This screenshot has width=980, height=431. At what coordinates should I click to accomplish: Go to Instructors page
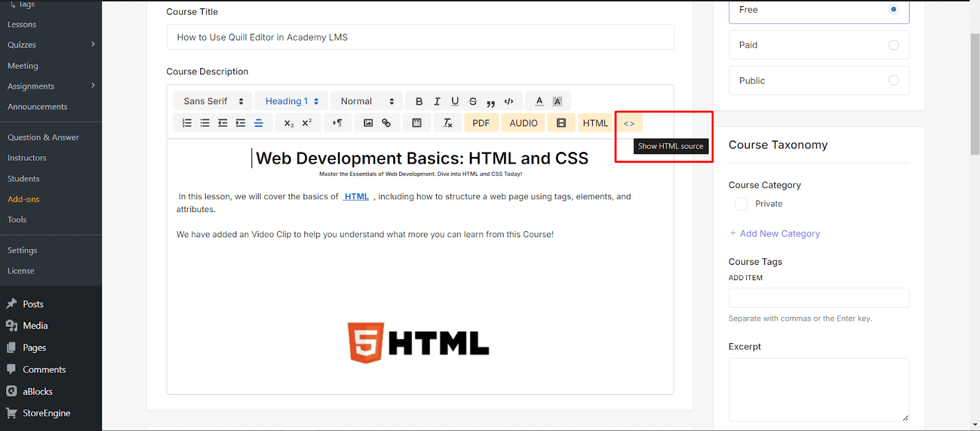point(27,158)
